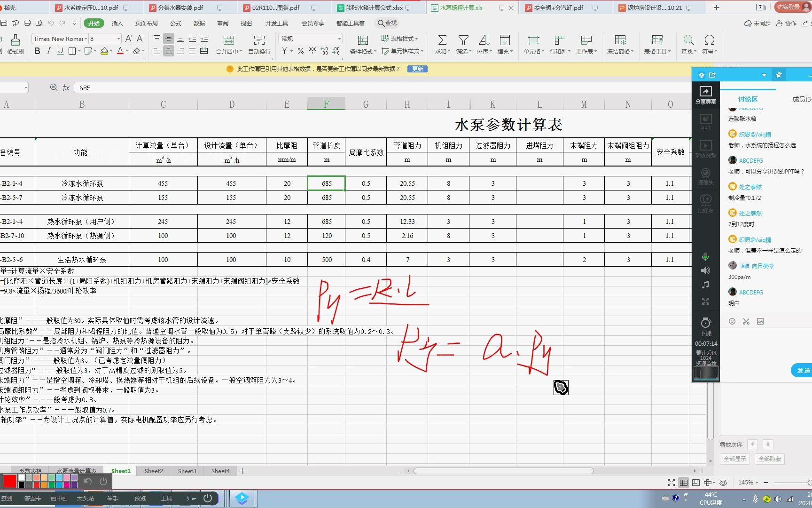
Task: Click the horizontal scrollbar of the sheet
Action: [503, 471]
